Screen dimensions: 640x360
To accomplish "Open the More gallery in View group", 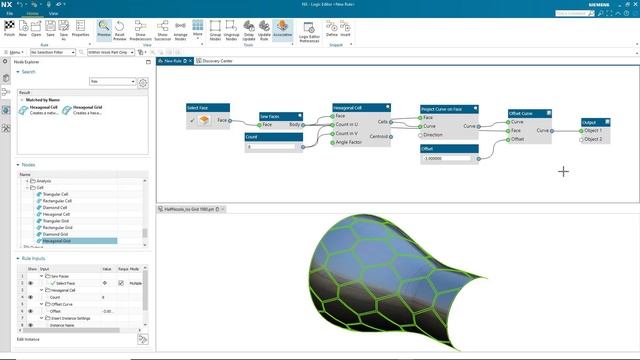I will coord(198,29).
